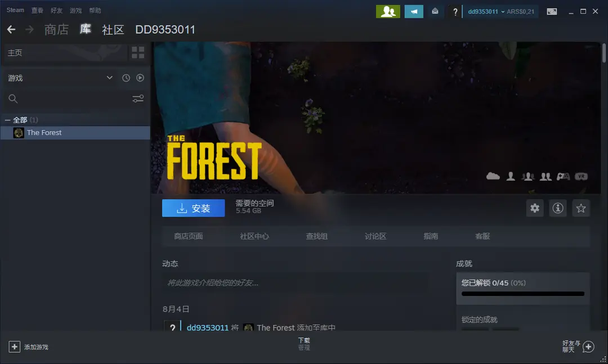The width and height of the screenshot is (608, 364).
Task: Open the 好友 menu
Action: (x=57, y=11)
